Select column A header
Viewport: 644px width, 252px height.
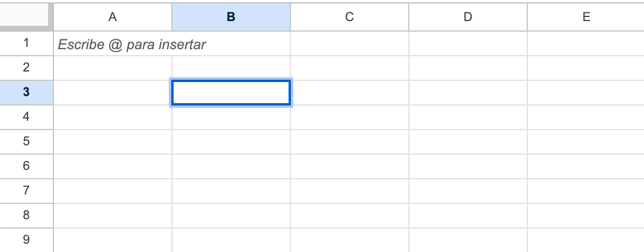(x=113, y=17)
